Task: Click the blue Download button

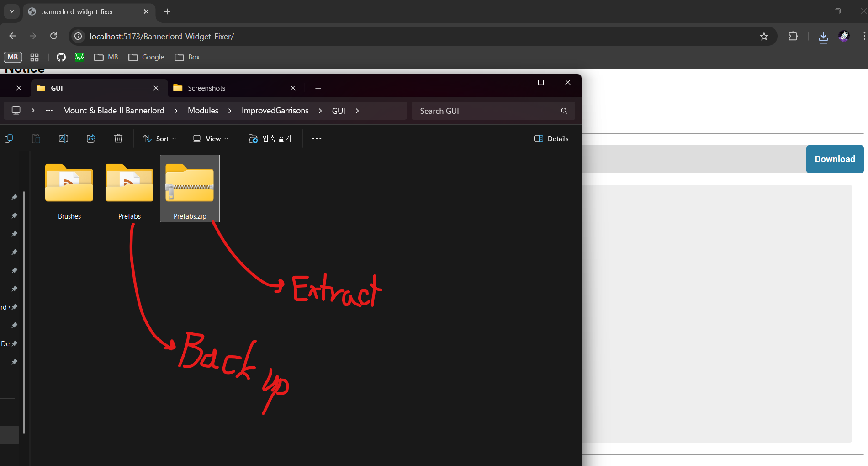Action: coord(835,159)
